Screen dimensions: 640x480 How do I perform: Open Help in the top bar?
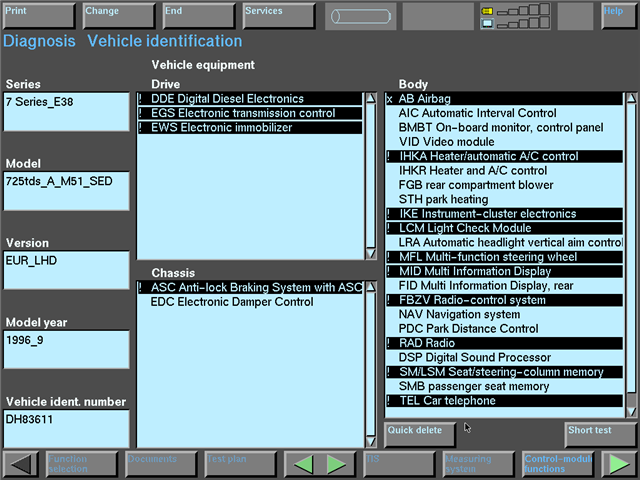619,16
